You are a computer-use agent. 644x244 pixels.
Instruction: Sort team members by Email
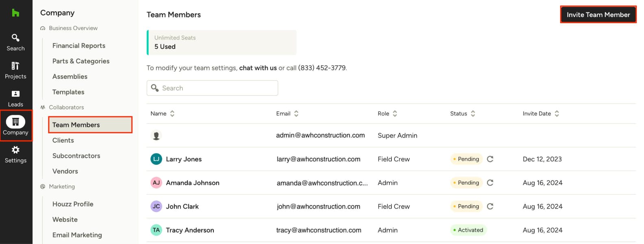point(296,114)
